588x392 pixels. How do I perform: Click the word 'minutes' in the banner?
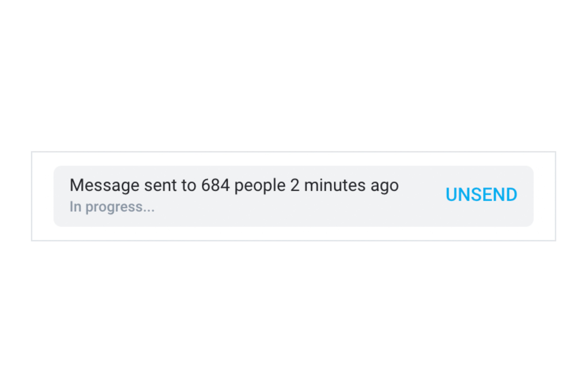pos(335,185)
